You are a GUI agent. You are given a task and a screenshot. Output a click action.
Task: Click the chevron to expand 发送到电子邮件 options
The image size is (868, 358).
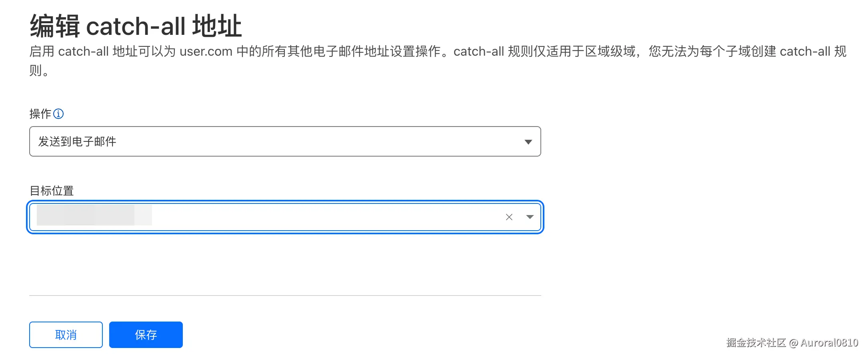529,141
